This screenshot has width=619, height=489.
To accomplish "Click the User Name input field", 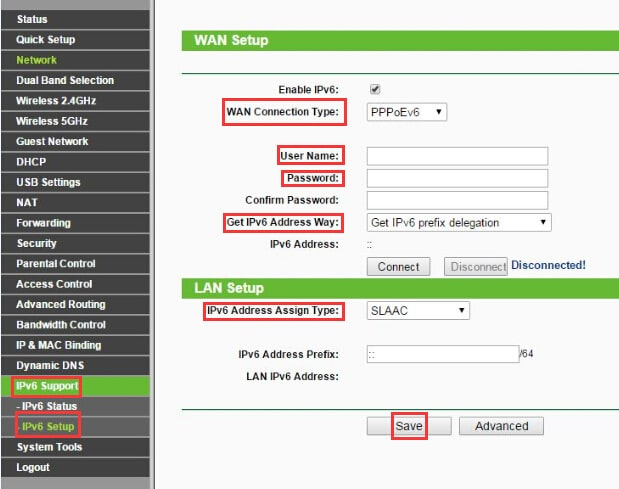I will pos(457,156).
